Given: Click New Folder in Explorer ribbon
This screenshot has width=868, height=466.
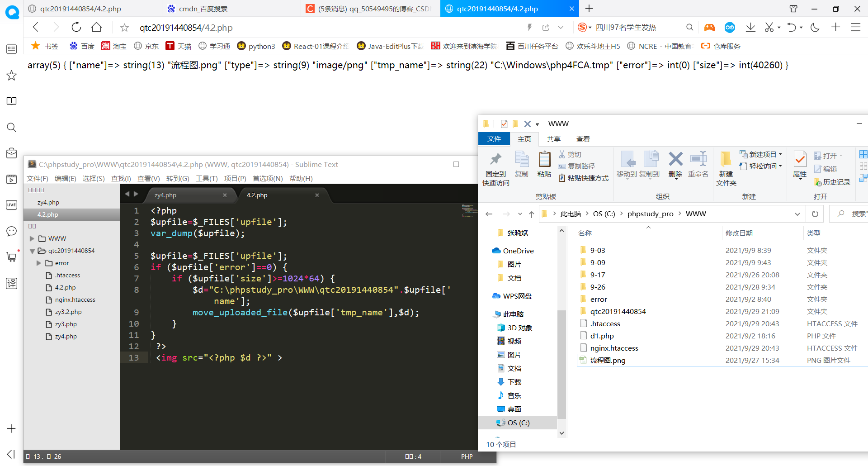Looking at the screenshot, I should point(726,168).
